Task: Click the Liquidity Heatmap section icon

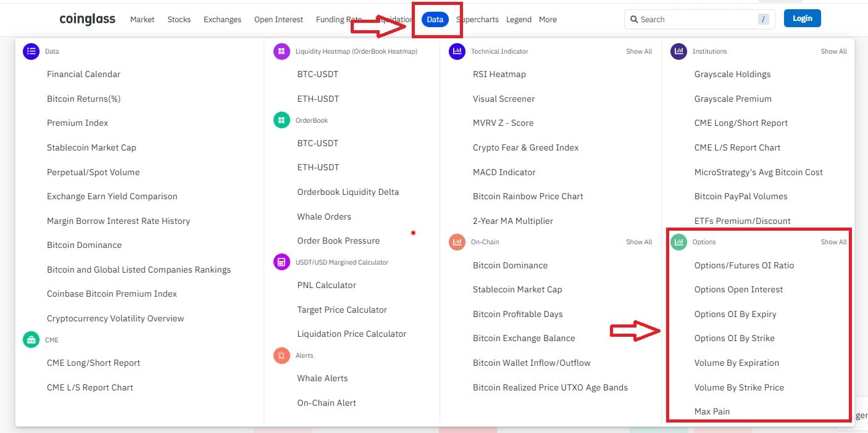Action: point(282,51)
